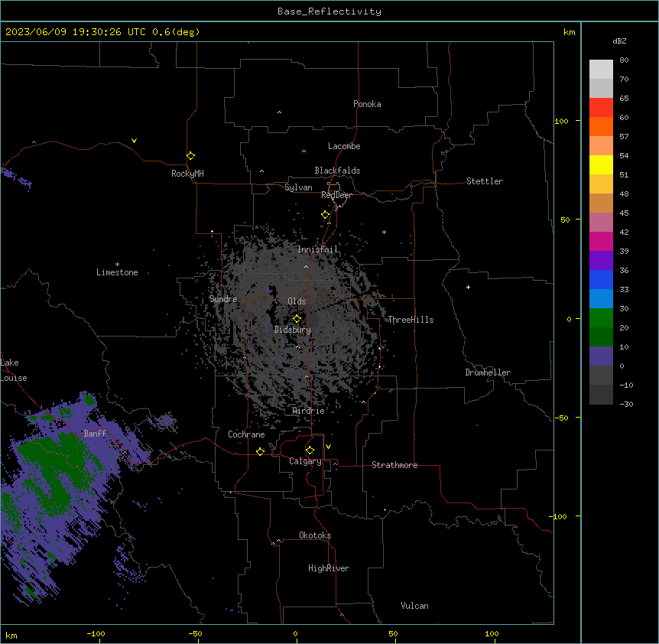This screenshot has width=659, height=644.
Task: Click the Calgary label
Action: pyautogui.click(x=305, y=461)
